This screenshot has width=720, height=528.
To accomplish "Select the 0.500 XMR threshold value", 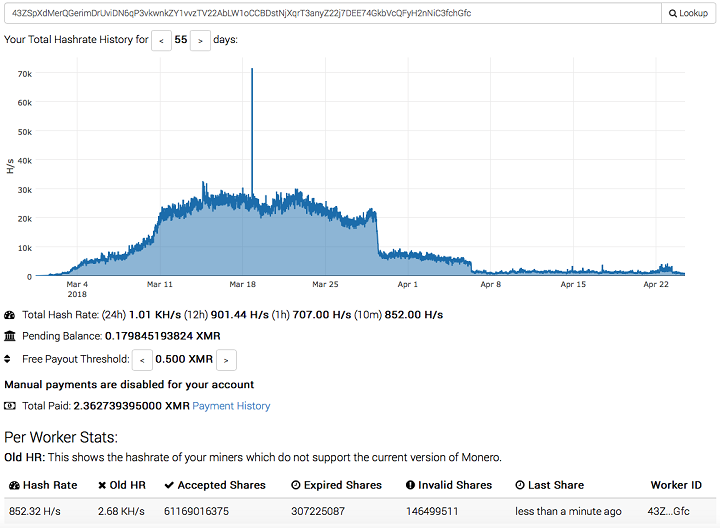I will click(184, 359).
